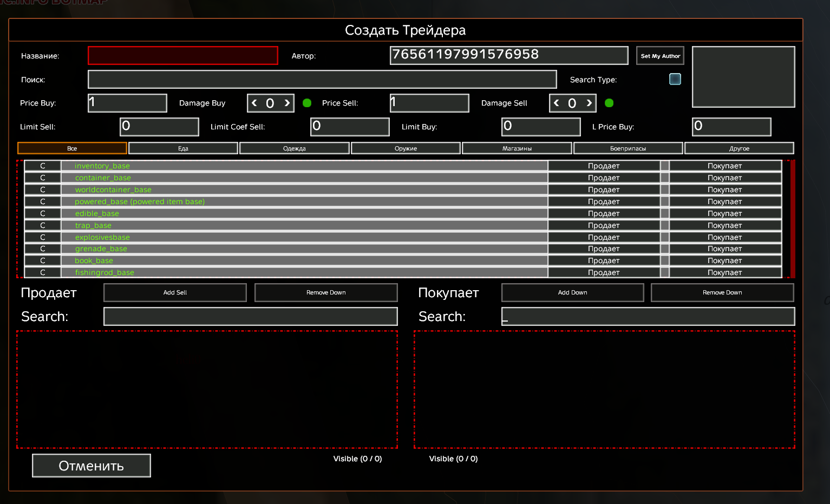Click the C icon beside fishingrod_base
The width and height of the screenshot is (830, 504).
(x=42, y=272)
